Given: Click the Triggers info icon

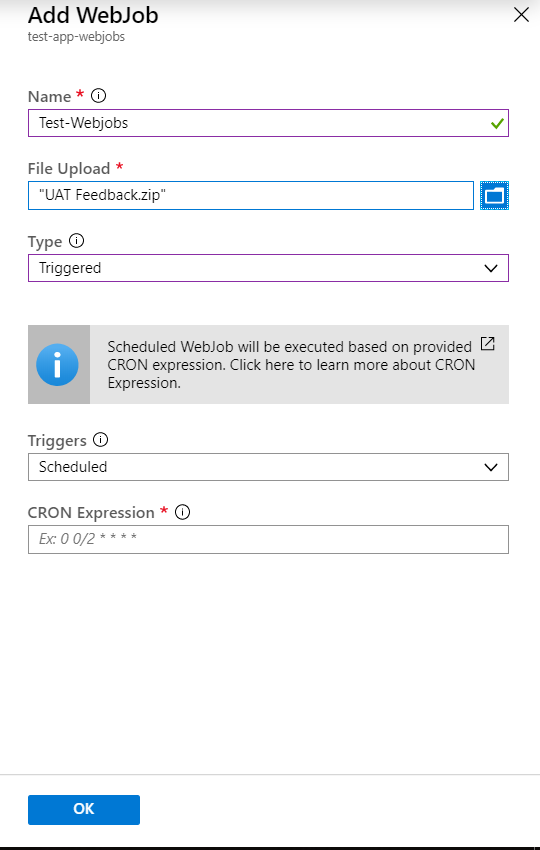Looking at the screenshot, I should [x=100, y=440].
